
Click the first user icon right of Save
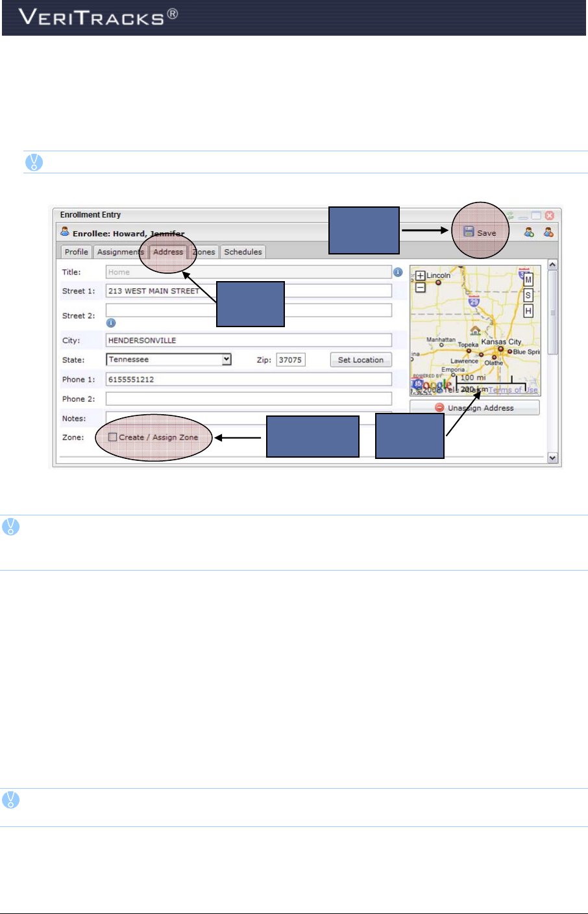tap(530, 232)
